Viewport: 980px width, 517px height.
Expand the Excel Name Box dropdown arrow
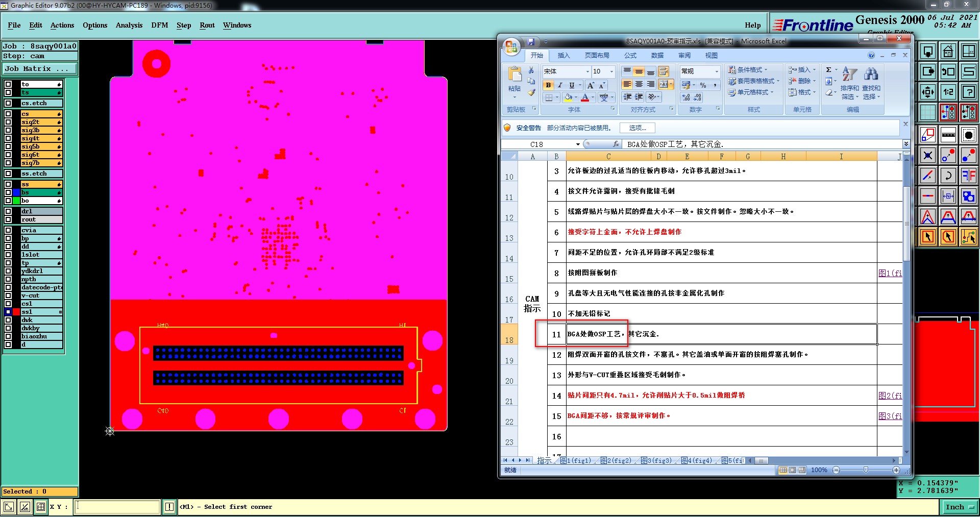point(578,144)
